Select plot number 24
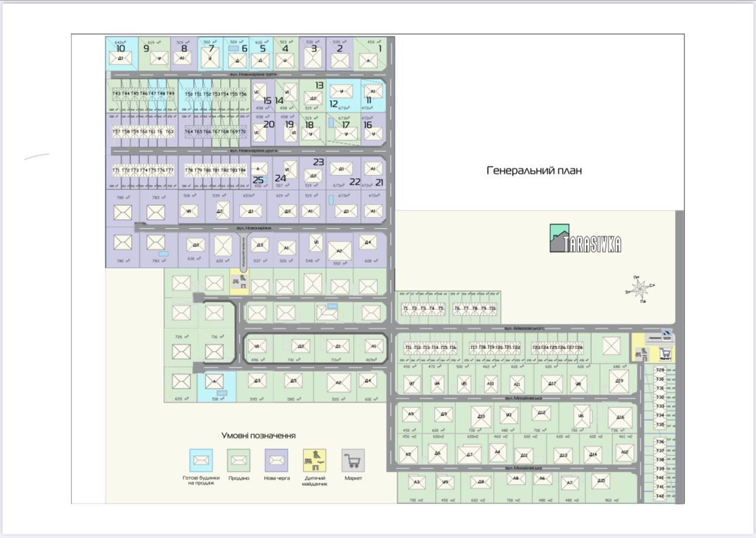756x538 pixels. (x=281, y=178)
